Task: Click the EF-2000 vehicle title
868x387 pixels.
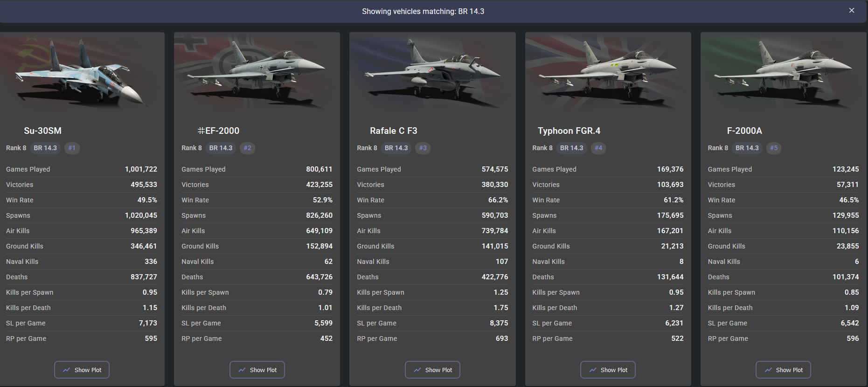Action: (218, 131)
